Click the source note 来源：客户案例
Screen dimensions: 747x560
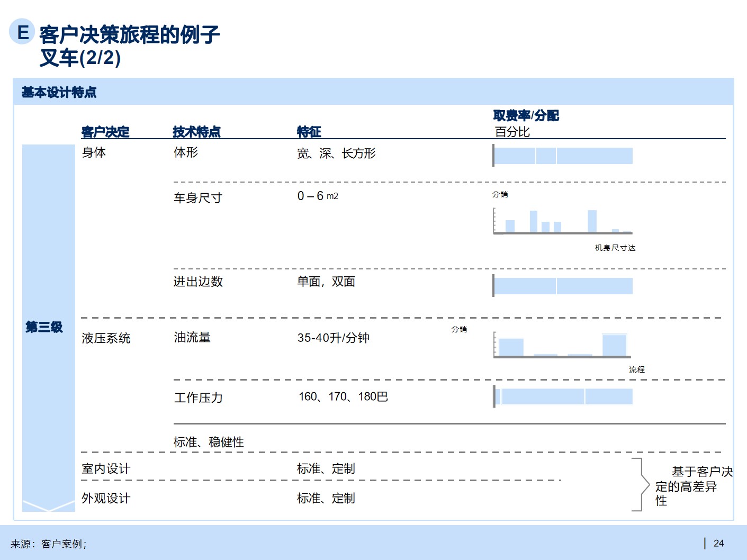pyautogui.click(x=49, y=544)
